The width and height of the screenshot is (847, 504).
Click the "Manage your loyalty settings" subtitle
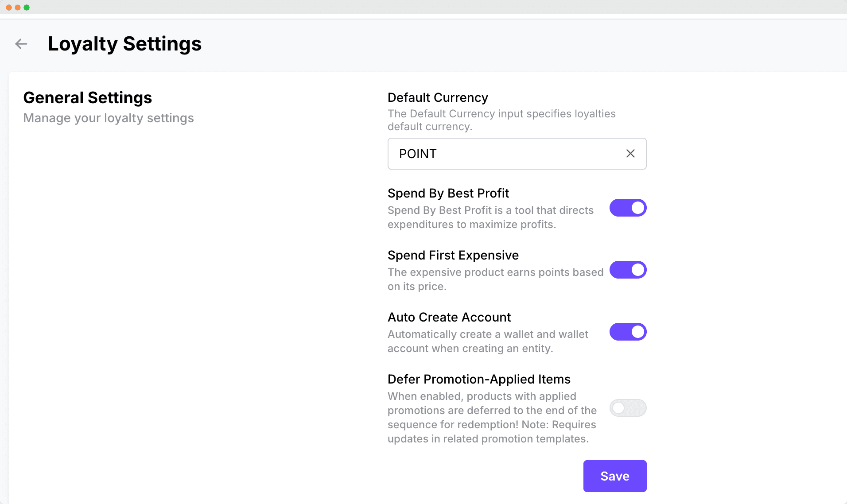click(x=109, y=118)
